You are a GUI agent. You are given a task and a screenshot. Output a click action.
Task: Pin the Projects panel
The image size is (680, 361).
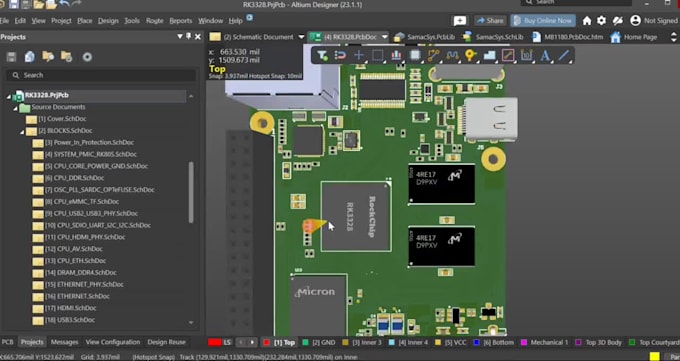click(x=189, y=36)
